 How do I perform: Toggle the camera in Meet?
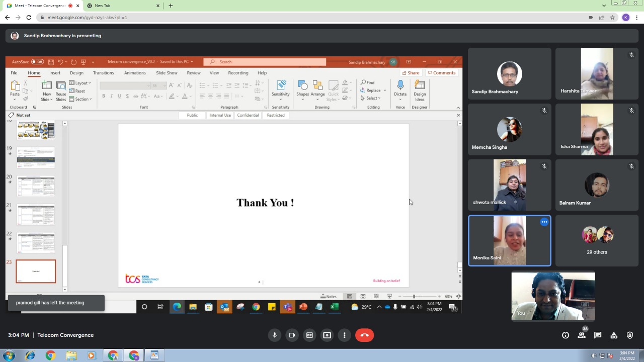[x=292, y=335]
